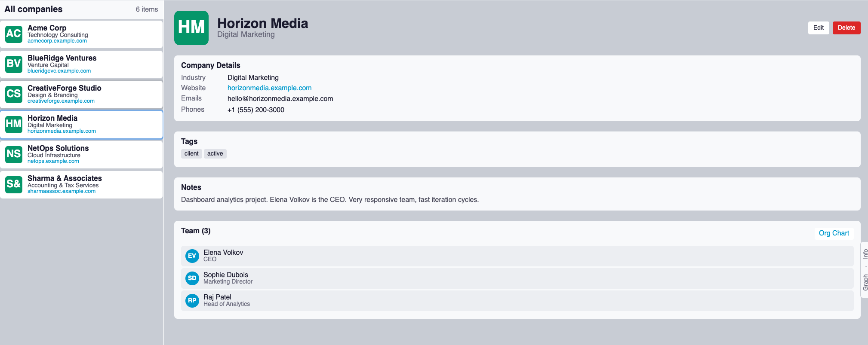
Task: Open horizonmedia.example.com website link in details
Action: point(269,88)
